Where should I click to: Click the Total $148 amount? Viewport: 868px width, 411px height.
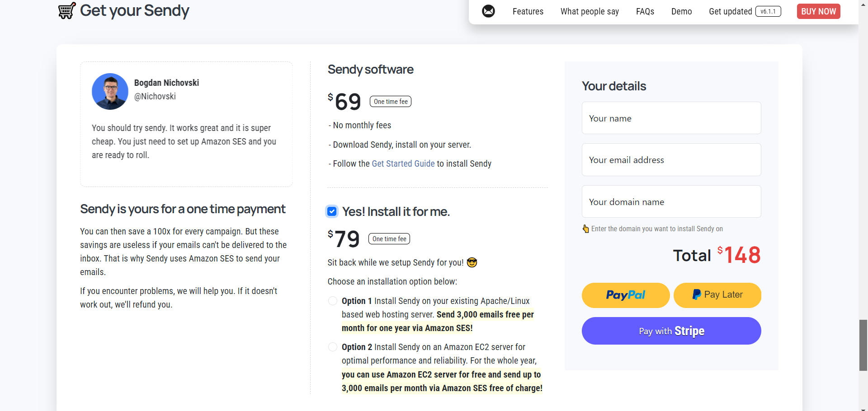point(717,255)
